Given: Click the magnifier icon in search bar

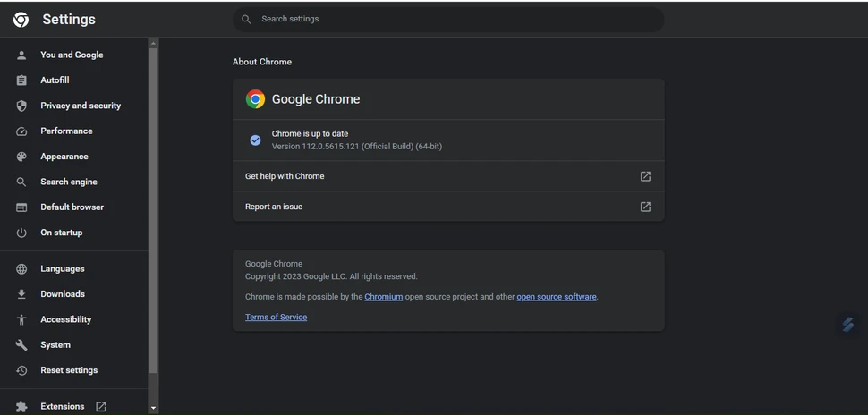Looking at the screenshot, I should (246, 20).
